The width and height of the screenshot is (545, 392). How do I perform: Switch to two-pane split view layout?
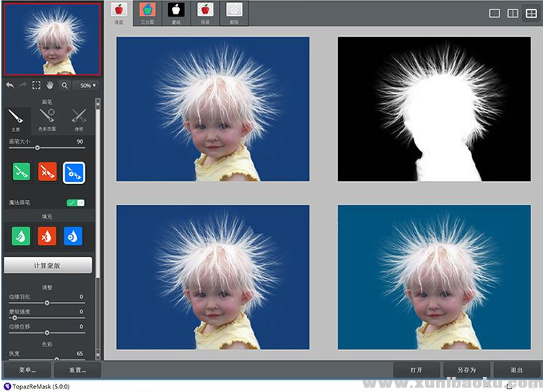[513, 13]
